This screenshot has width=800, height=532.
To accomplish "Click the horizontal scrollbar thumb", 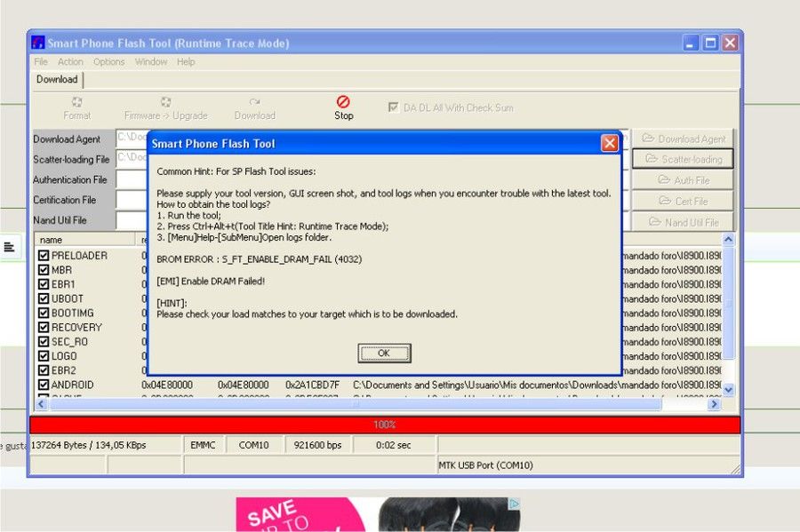I will (355, 404).
